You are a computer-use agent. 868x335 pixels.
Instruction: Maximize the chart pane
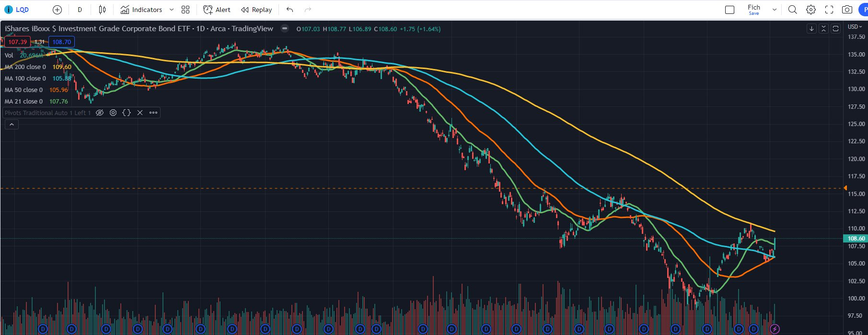click(835, 29)
